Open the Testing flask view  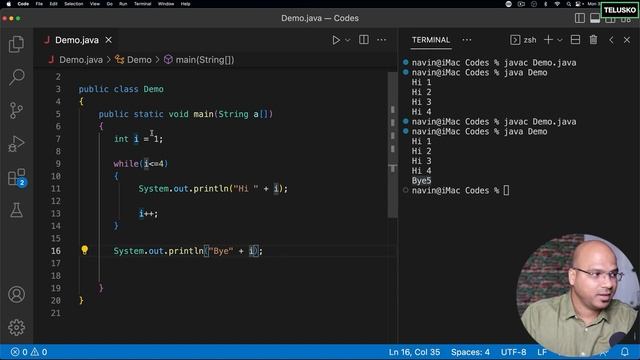(x=16, y=210)
